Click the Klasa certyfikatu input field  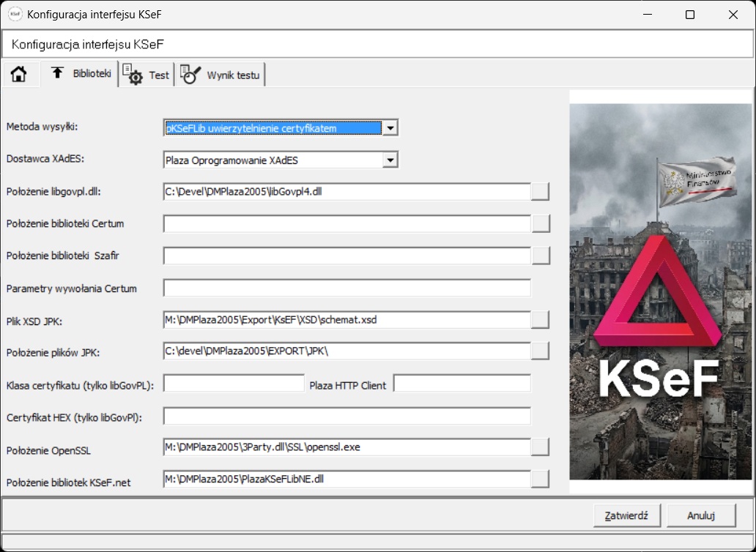tap(234, 384)
